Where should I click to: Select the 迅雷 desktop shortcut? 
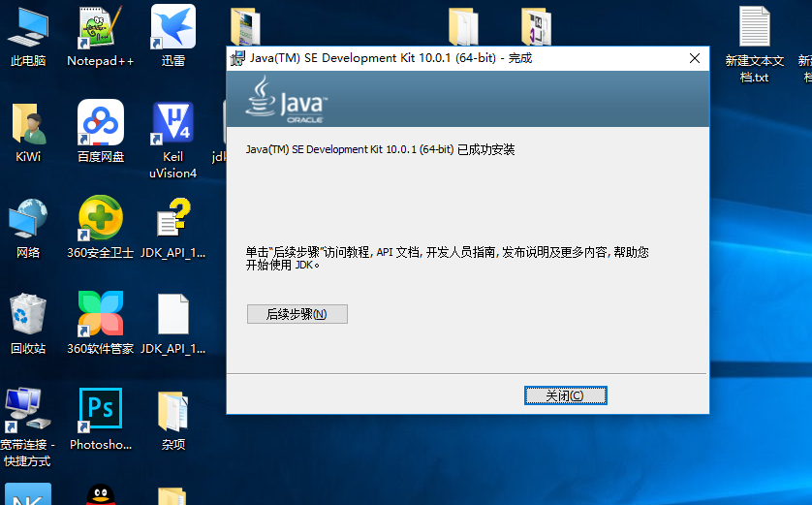tap(173, 37)
